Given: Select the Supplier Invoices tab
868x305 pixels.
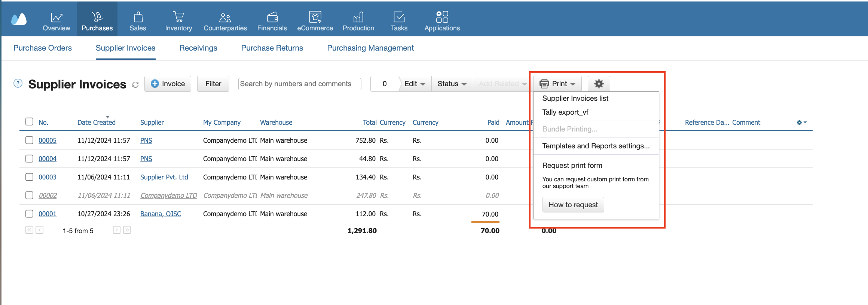Looking at the screenshot, I should click(125, 48).
